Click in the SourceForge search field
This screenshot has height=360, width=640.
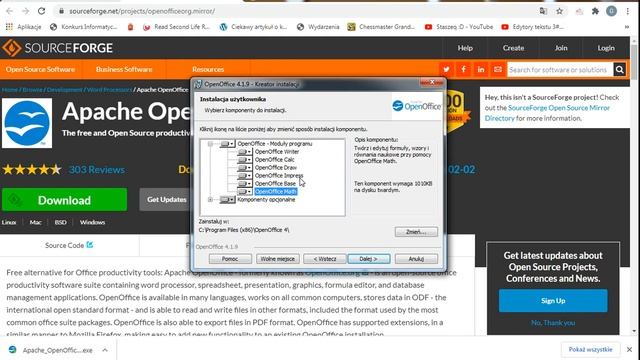tap(560, 69)
